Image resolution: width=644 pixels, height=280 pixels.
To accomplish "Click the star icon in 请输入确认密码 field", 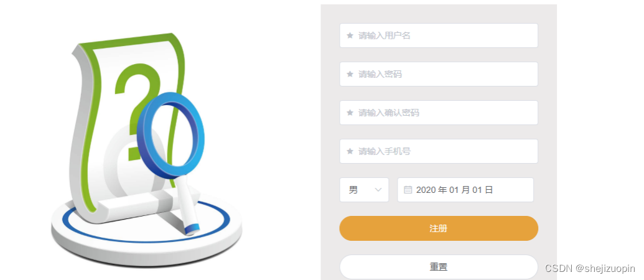I will pos(350,113).
